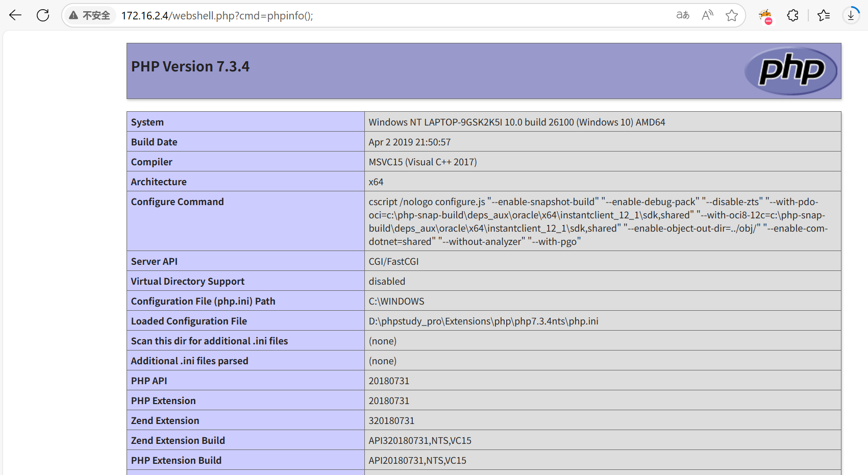
Task: Click the D:\phpstudy_pro php.ini path value
Action: pos(484,321)
